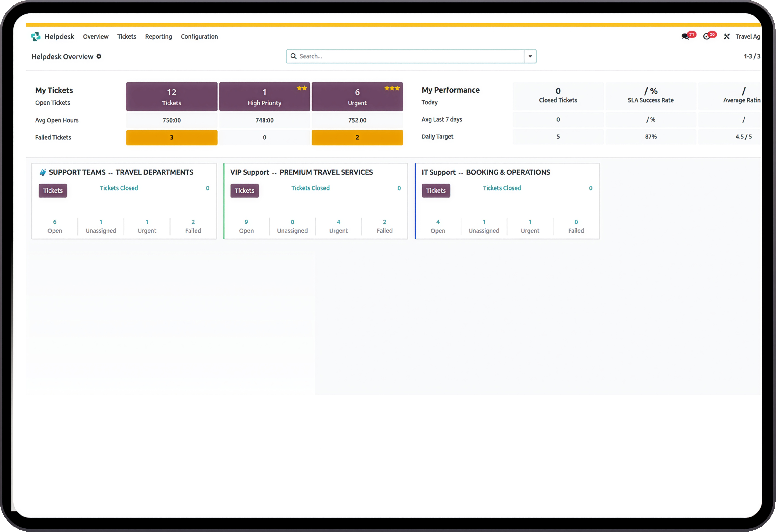776x532 pixels.
Task: Open Tickets Closed link in VIP Support card
Action: [311, 188]
